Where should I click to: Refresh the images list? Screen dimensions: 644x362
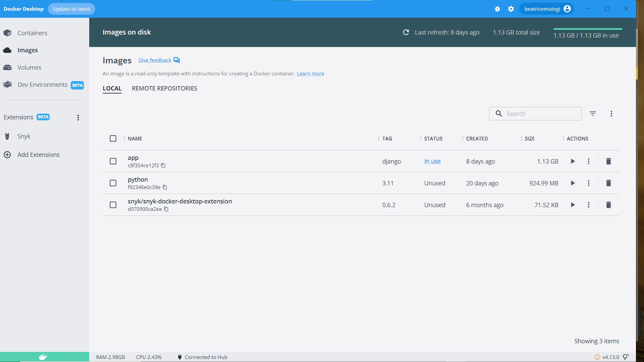406,32
